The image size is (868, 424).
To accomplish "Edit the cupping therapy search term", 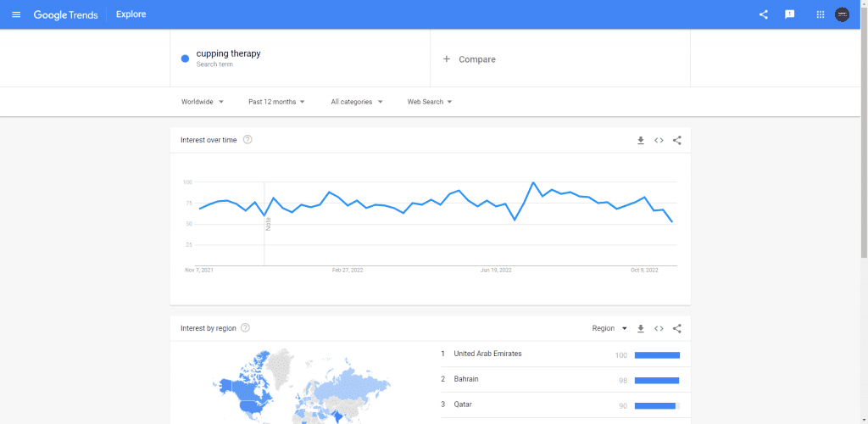I will pyautogui.click(x=229, y=54).
